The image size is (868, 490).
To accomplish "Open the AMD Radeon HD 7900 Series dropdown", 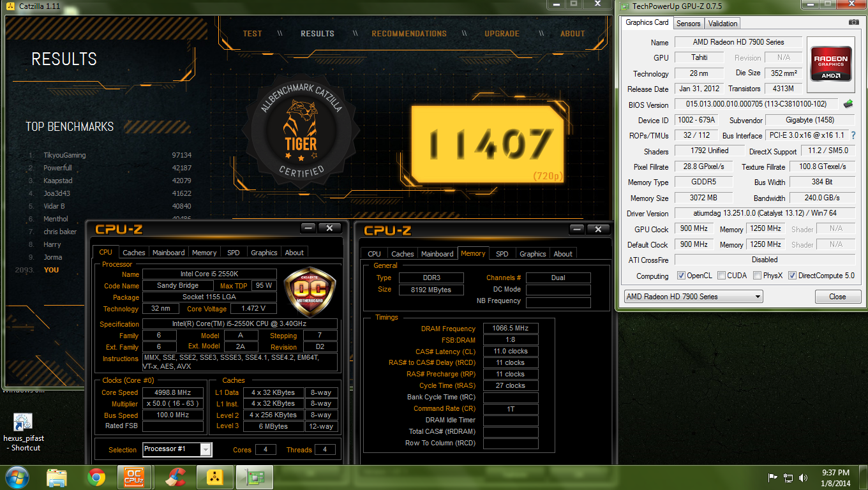I will tap(693, 297).
